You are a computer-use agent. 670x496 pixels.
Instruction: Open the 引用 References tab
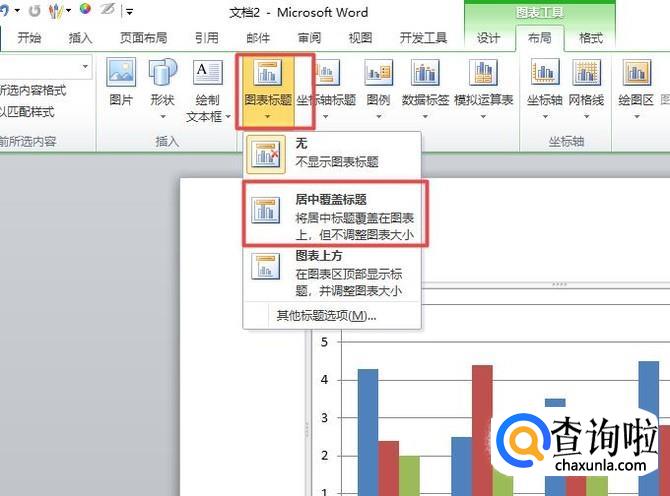207,38
